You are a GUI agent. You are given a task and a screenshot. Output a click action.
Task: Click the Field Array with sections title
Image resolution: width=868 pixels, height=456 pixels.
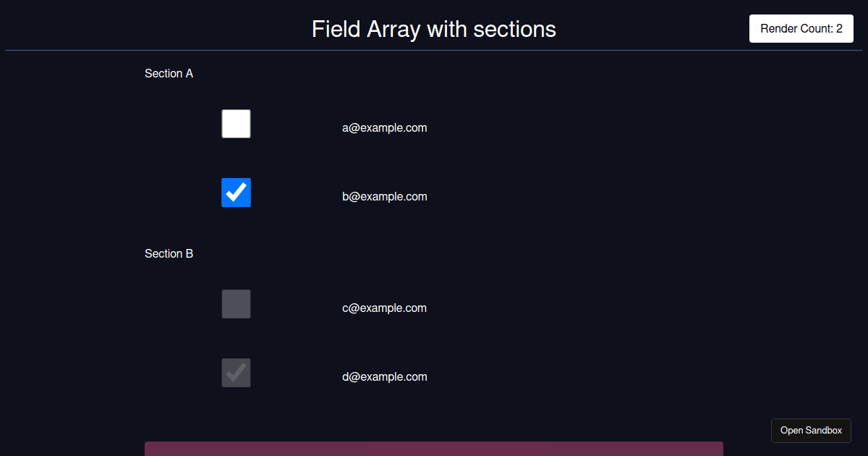pos(434,29)
